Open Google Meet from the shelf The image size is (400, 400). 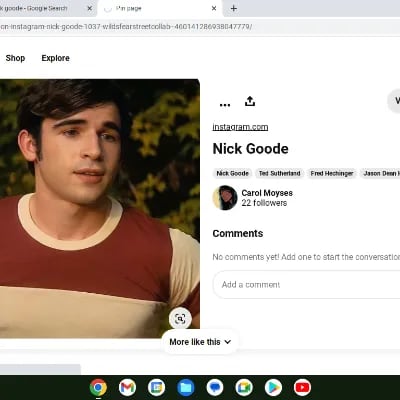pos(244,387)
